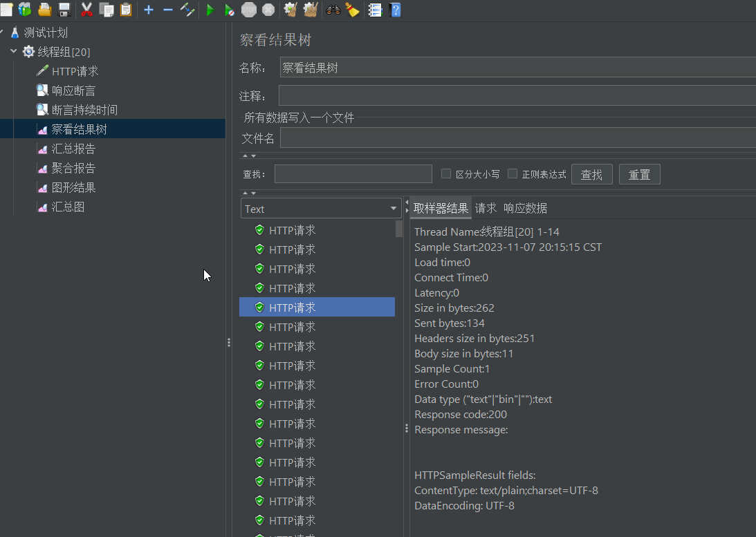Select the 响应断言 tree node

coord(74,91)
